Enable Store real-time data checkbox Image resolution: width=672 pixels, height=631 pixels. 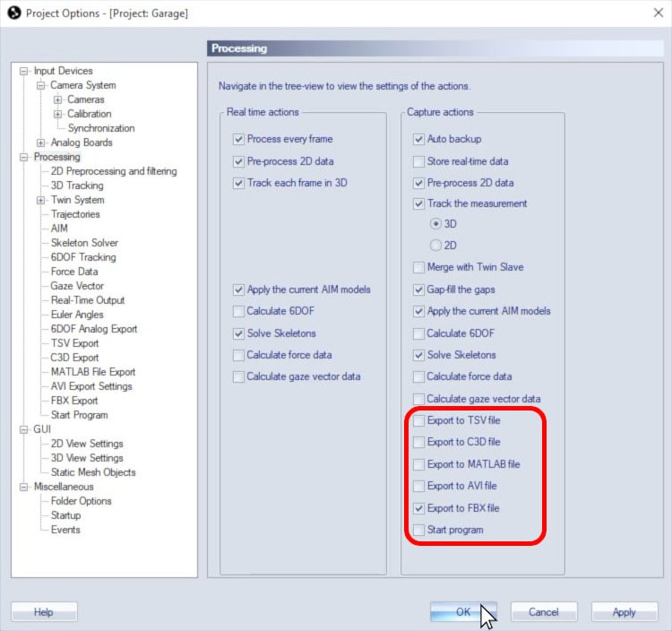[418, 161]
